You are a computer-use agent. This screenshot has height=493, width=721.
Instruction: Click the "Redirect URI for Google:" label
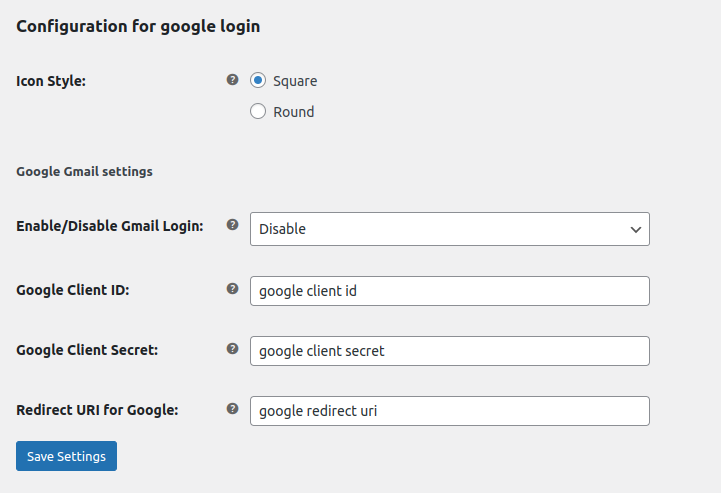(97, 410)
